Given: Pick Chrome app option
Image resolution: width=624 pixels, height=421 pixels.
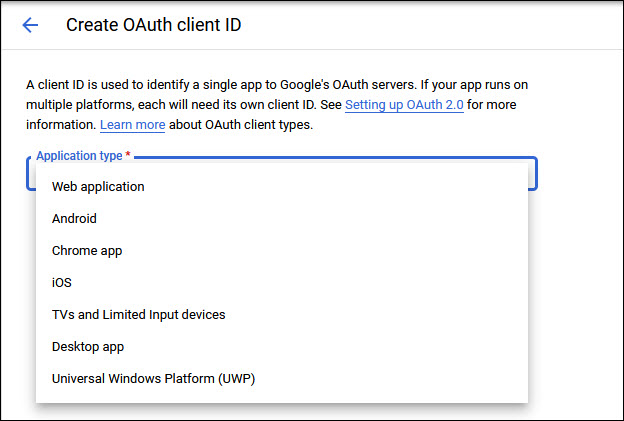Looking at the screenshot, I should (282, 251).
